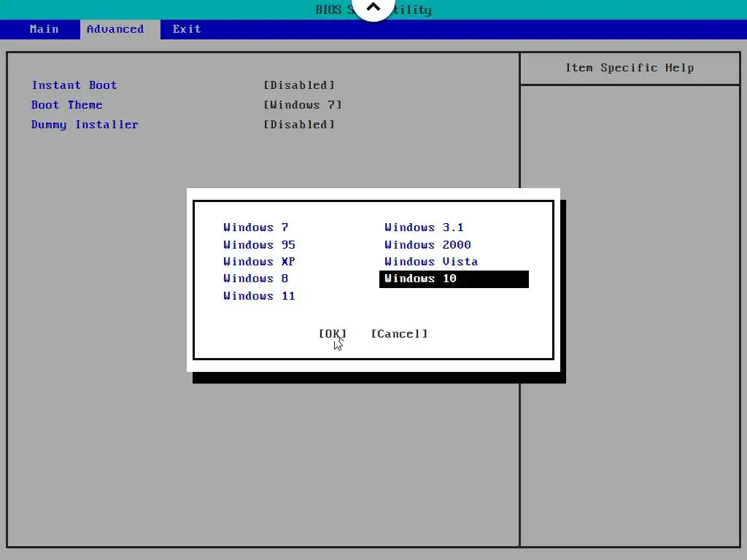Open the Instant Boot setting
The width and height of the screenshot is (747, 560).
[74, 85]
